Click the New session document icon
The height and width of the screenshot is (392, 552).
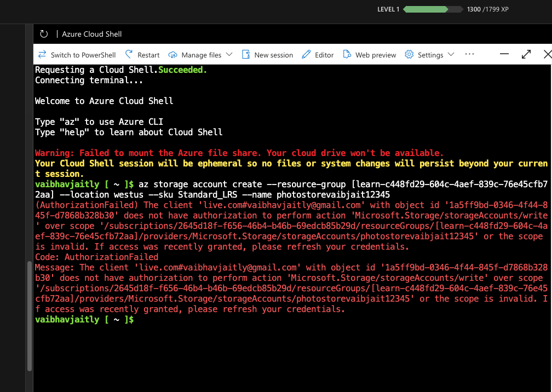pos(246,54)
